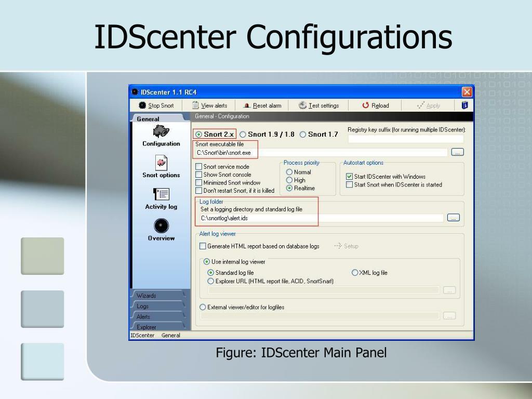Click Reset alarm in the toolbar

click(x=262, y=105)
